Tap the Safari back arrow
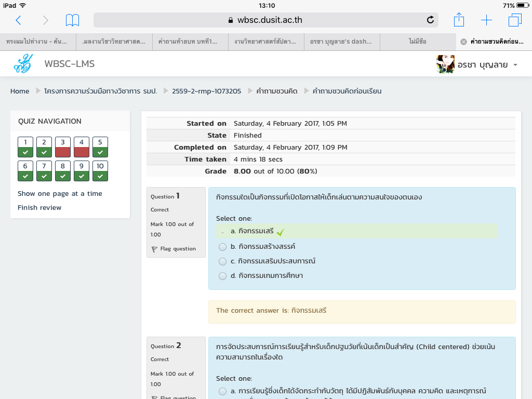The height and width of the screenshot is (399, 532). click(x=18, y=20)
